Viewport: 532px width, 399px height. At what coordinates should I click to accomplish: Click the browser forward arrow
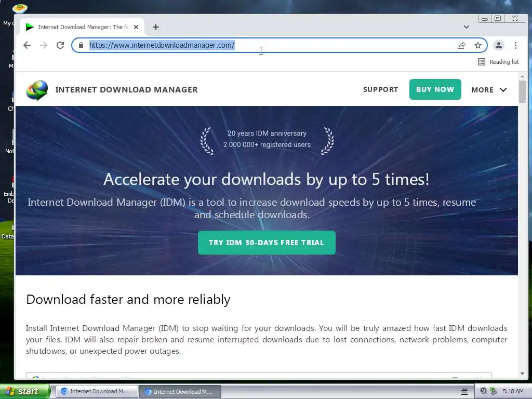click(44, 45)
